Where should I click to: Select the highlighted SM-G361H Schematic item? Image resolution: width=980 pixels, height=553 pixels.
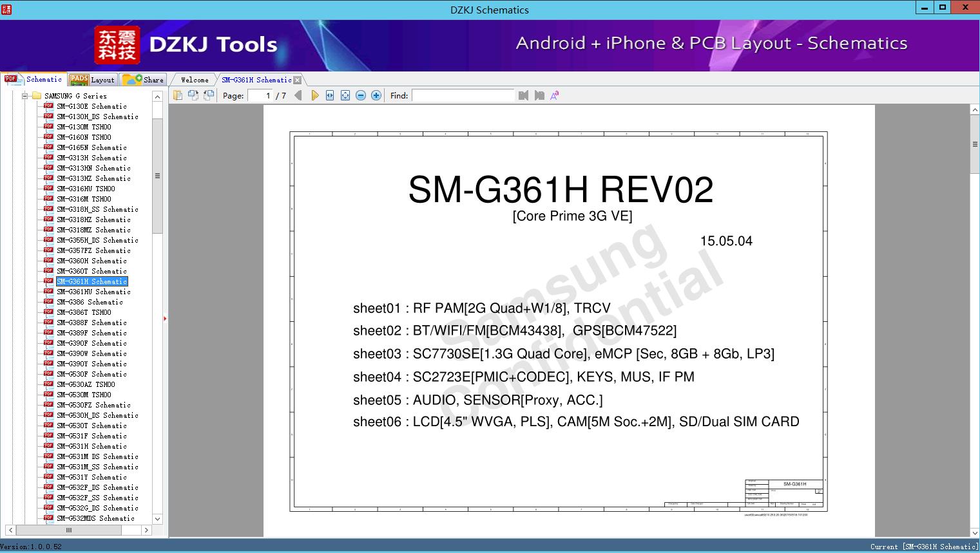tap(91, 281)
